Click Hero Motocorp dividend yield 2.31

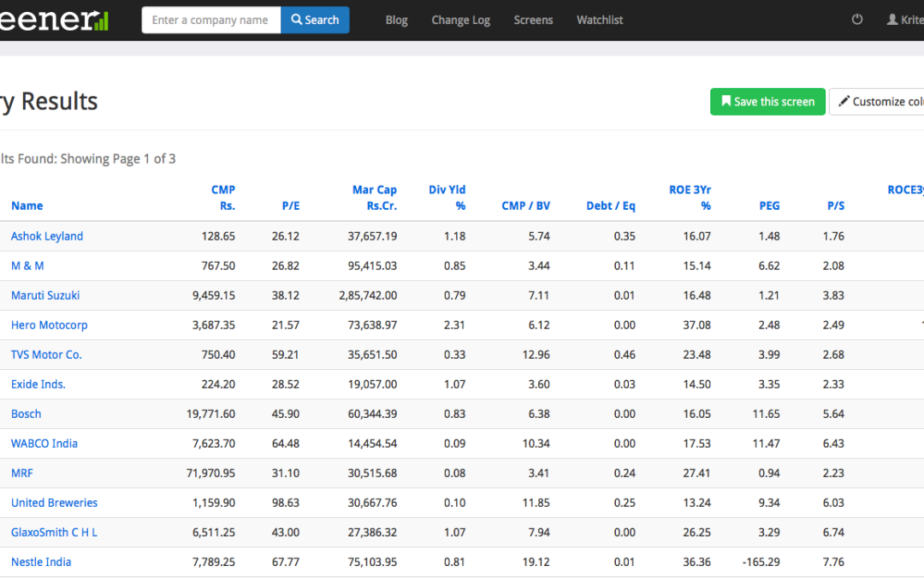tap(454, 325)
